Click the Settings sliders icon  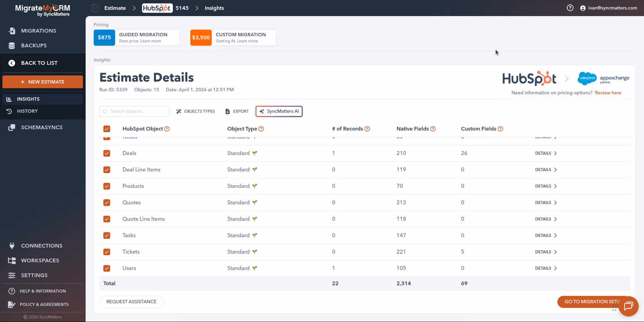pos(12,275)
